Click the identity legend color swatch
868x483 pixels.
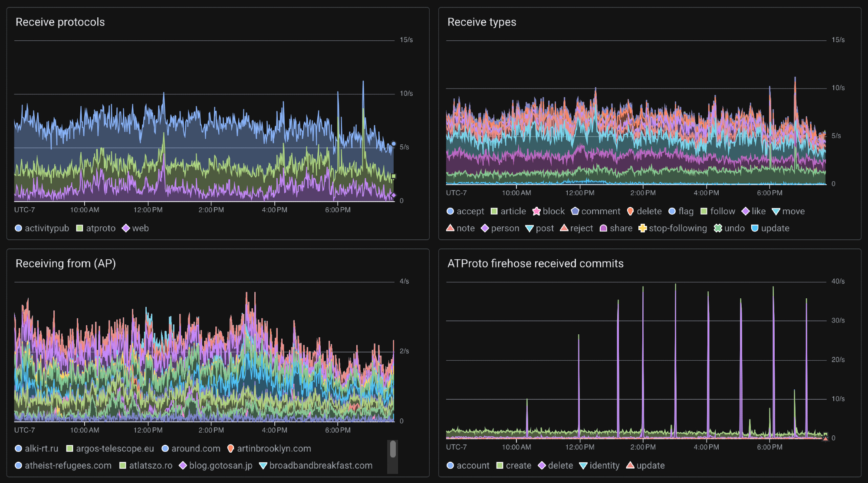[x=583, y=465]
